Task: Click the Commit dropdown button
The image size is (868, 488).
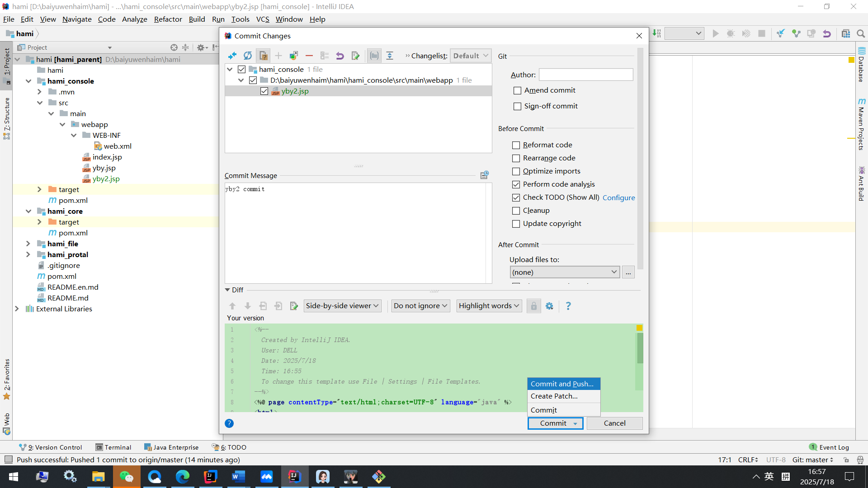Action: pos(555,423)
